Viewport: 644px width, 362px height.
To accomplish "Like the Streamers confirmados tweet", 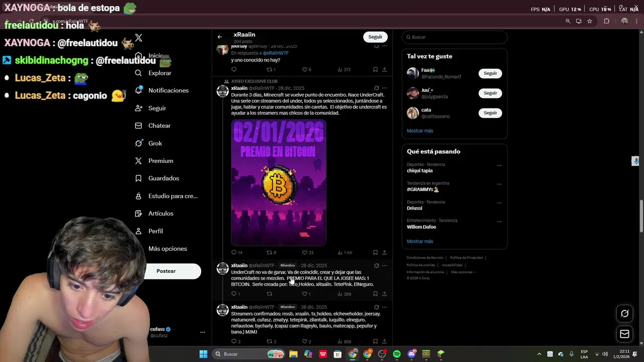I will tap(305, 341).
